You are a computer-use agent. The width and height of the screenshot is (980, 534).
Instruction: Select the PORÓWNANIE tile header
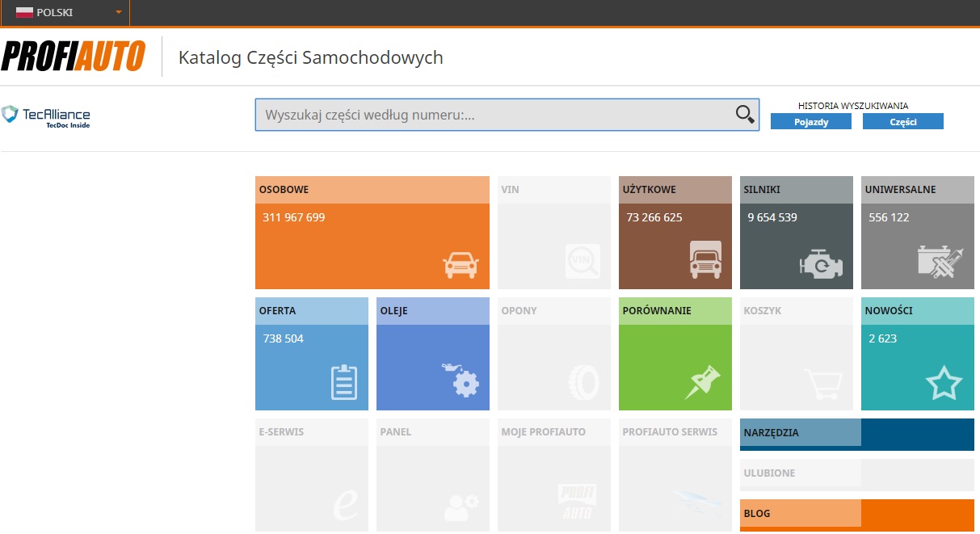(x=675, y=311)
